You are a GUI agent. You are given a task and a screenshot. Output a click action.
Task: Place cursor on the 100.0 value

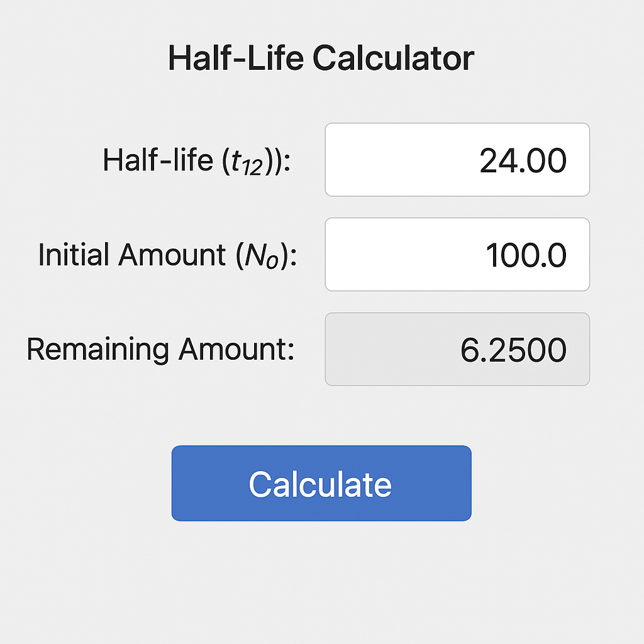[526, 255]
